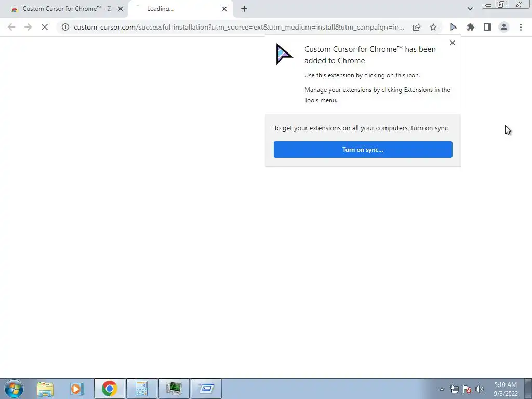Open the Windows Start menu

[x=14, y=389]
